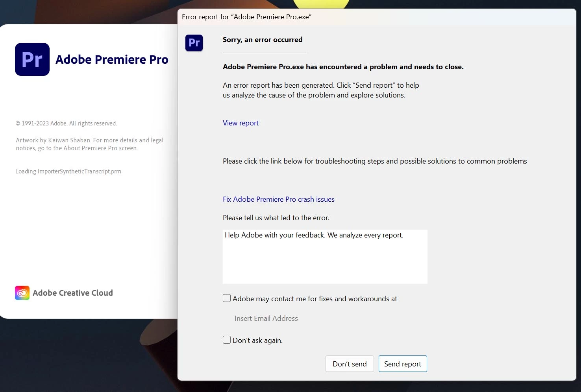Click in the feedback text box
This screenshot has height=392, width=581.
(325, 257)
